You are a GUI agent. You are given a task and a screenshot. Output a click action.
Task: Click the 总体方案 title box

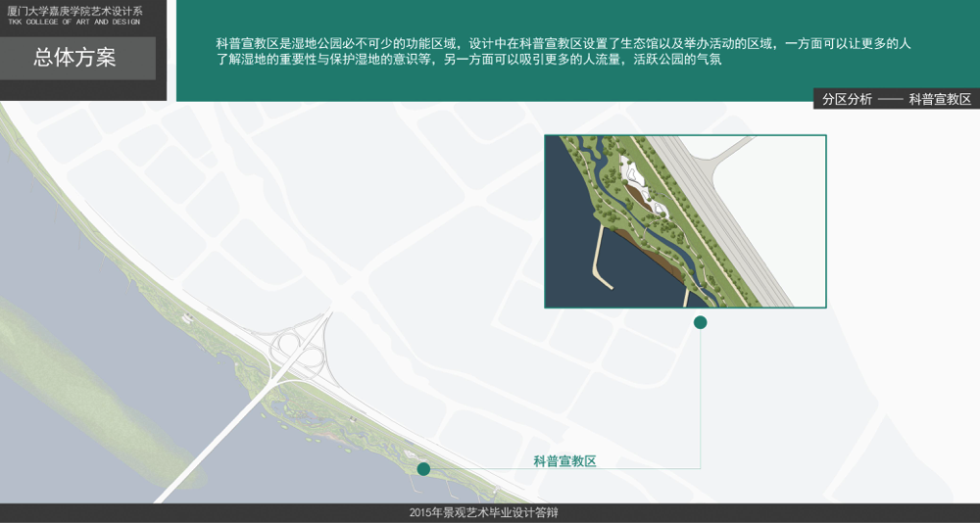[77, 58]
